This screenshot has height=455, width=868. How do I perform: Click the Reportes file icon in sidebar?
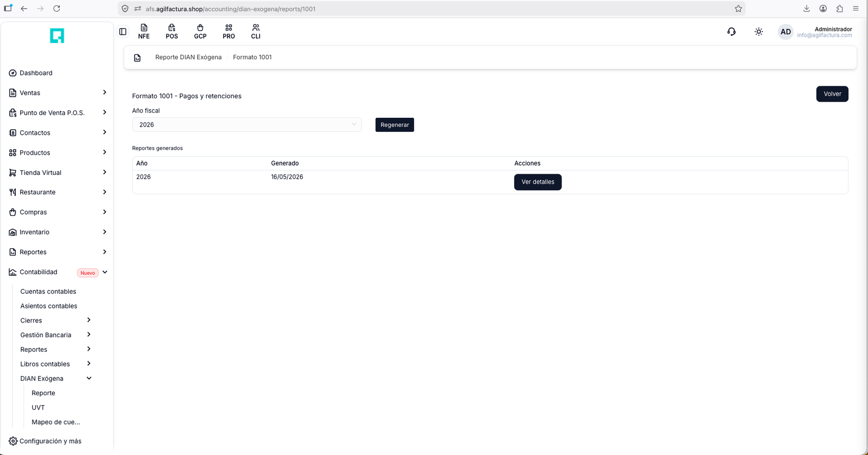pos(12,252)
